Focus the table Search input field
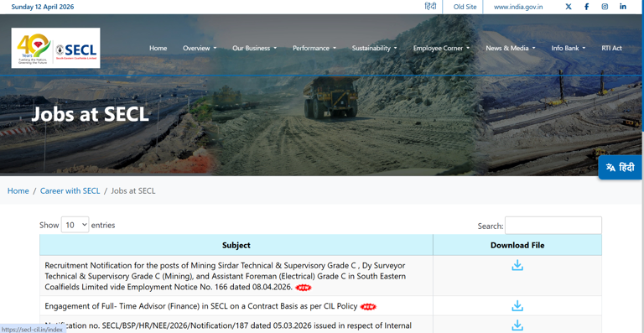Viewport: 644px width, 333px height. [553, 226]
